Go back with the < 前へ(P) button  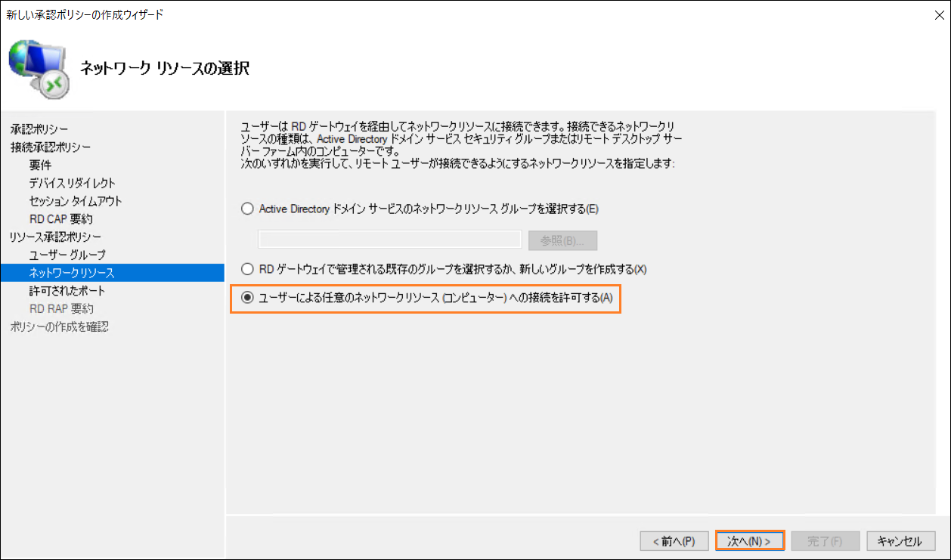click(674, 541)
